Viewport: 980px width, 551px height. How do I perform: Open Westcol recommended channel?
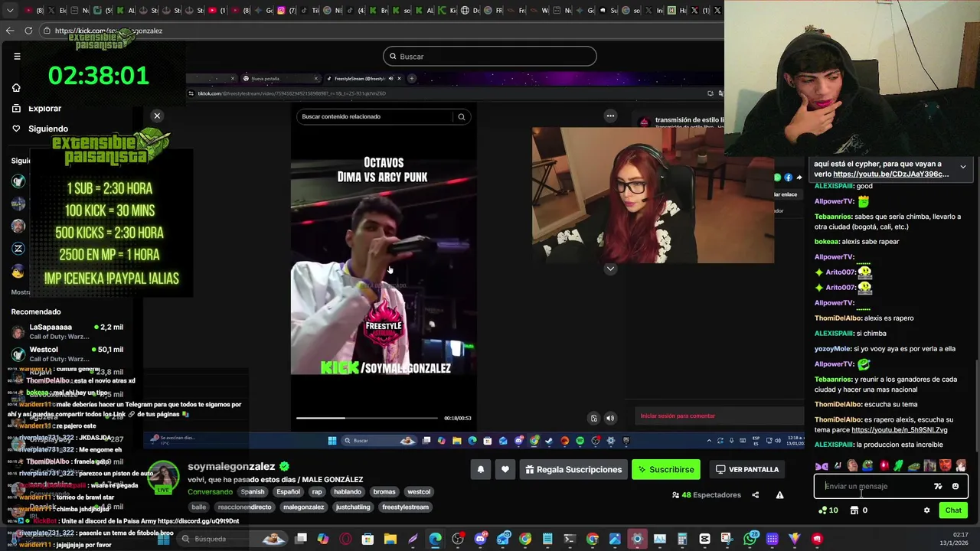67,354
